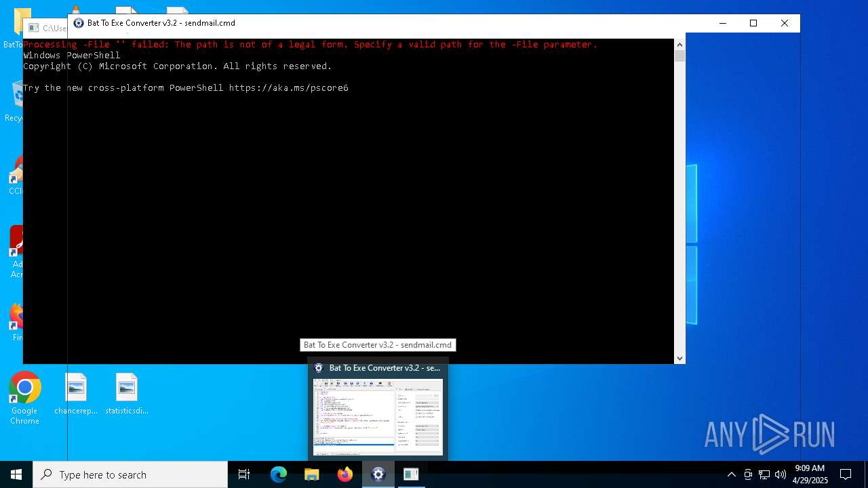Select the Bat To Exe Converter preview thumbnail
The image size is (868, 488).
[378, 417]
